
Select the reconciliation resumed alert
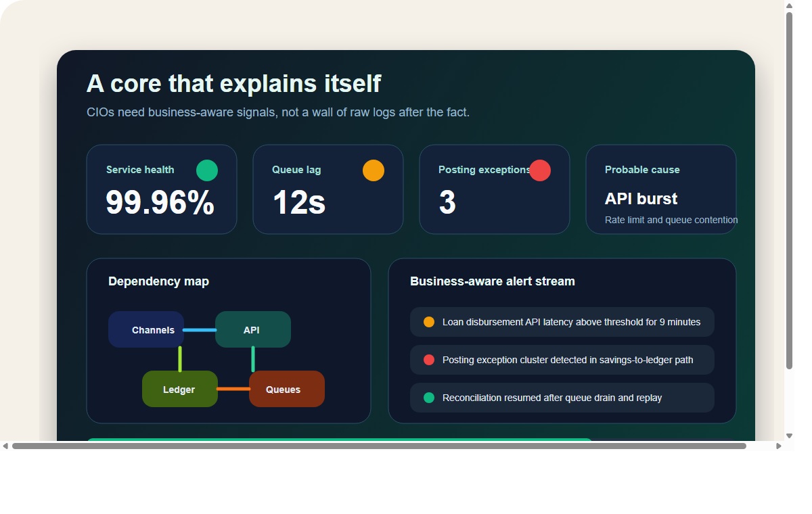tap(562, 398)
